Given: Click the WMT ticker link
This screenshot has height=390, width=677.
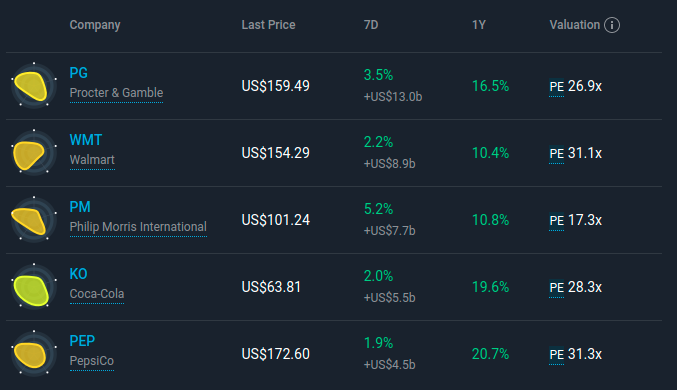Looking at the screenshot, I should tap(86, 140).
